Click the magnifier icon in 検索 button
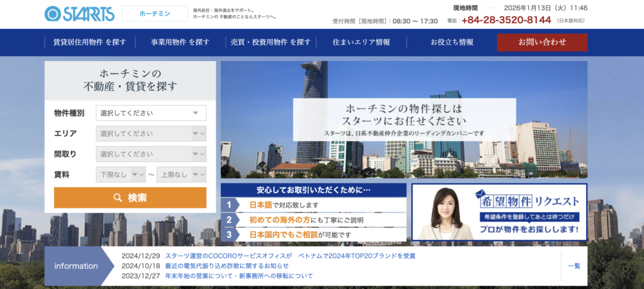The height and width of the screenshot is (289, 644). pyautogui.click(x=118, y=198)
